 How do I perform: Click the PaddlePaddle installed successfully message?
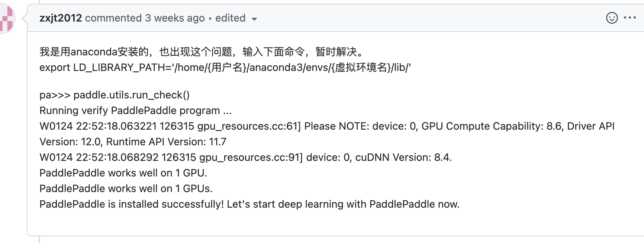click(x=249, y=204)
